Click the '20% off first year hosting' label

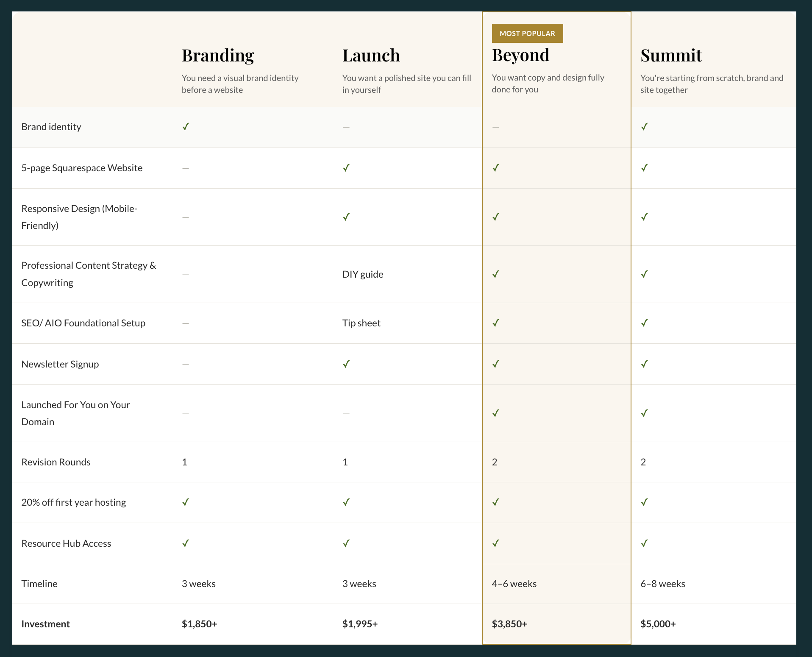point(74,502)
